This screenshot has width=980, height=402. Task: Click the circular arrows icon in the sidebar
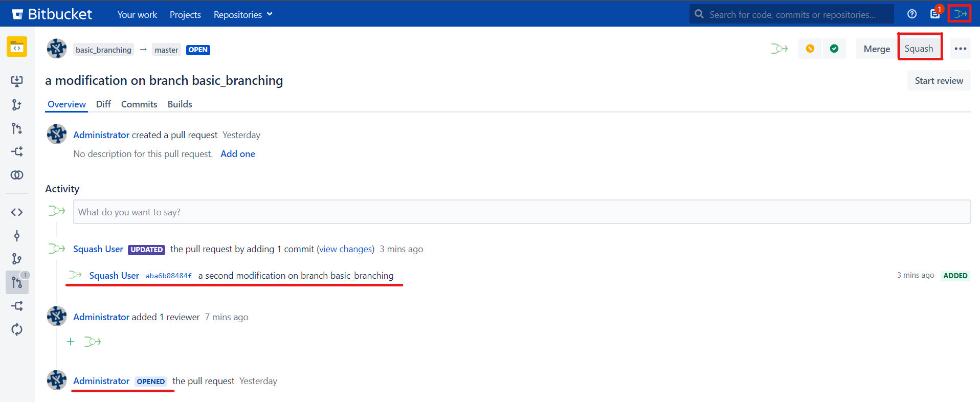(17, 329)
